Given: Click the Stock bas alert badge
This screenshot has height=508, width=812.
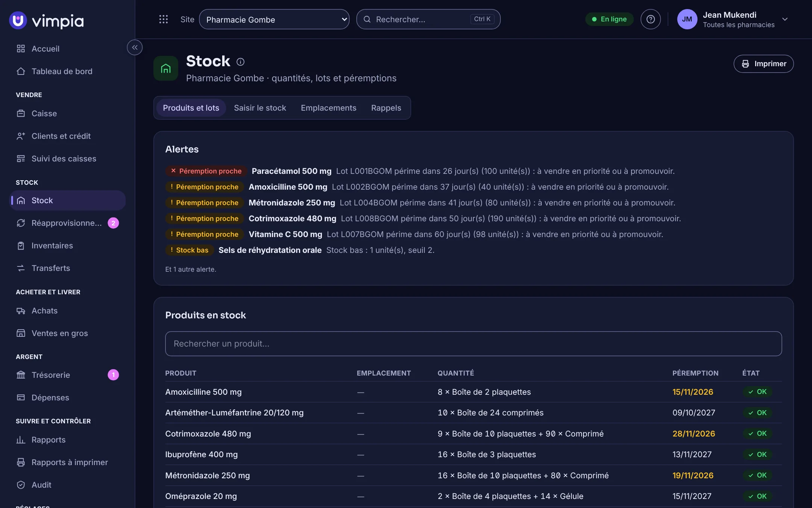Looking at the screenshot, I should tap(189, 250).
